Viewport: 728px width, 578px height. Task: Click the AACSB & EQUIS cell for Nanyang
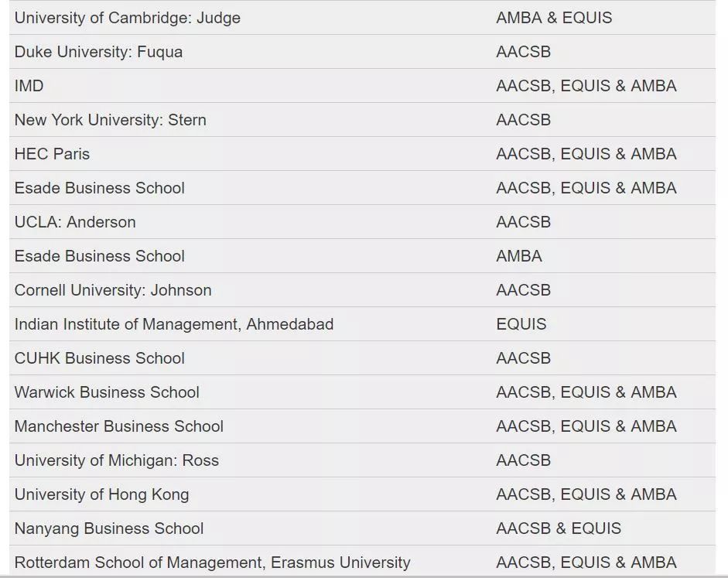[559, 528]
